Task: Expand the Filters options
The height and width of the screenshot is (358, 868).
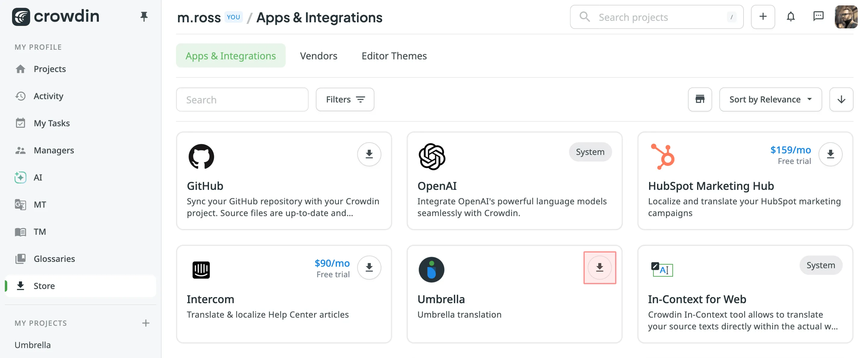Action: (345, 99)
